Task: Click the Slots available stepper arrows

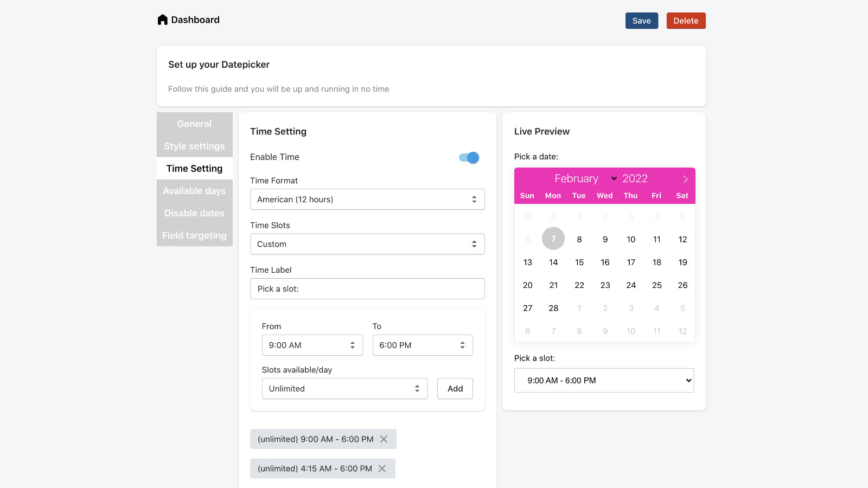Action: click(417, 388)
